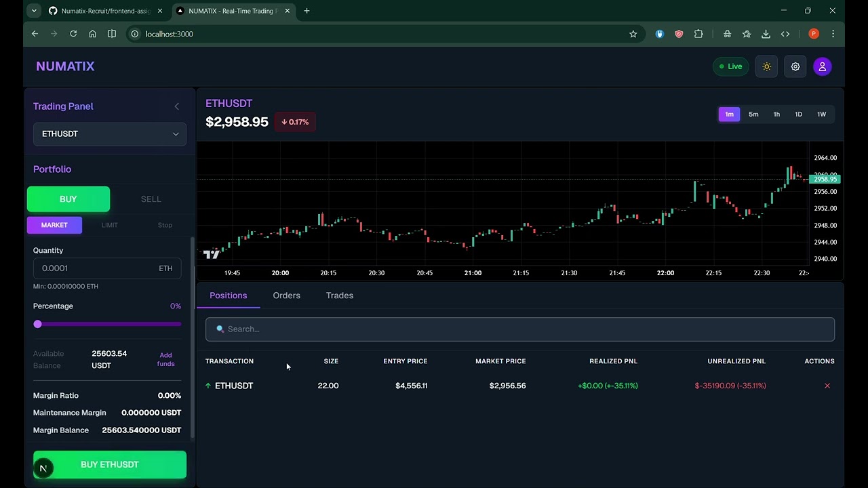Select the 1W chart timeframe
Image resolution: width=868 pixels, height=488 pixels.
point(821,115)
